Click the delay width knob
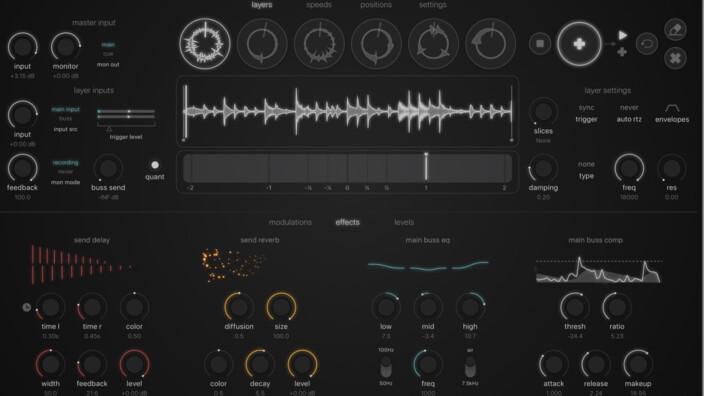This screenshot has height=396, width=704. 50,364
